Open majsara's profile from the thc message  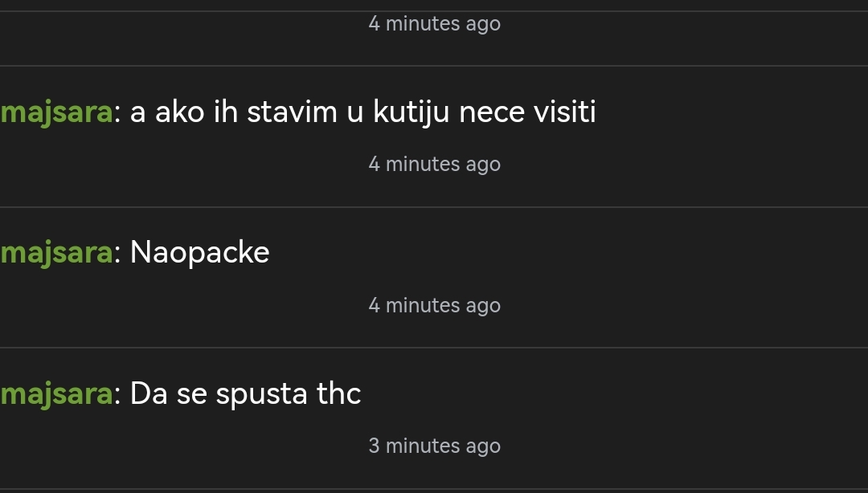coord(56,394)
